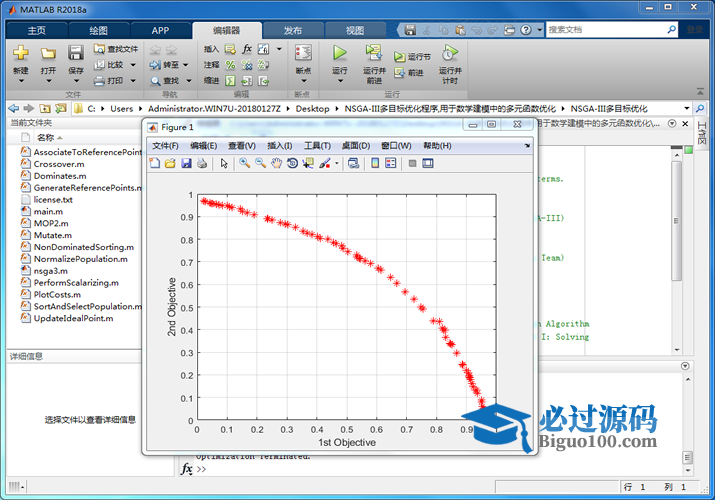Click the Advance (前进) button
This screenshot has width=715, height=500.
(409, 72)
